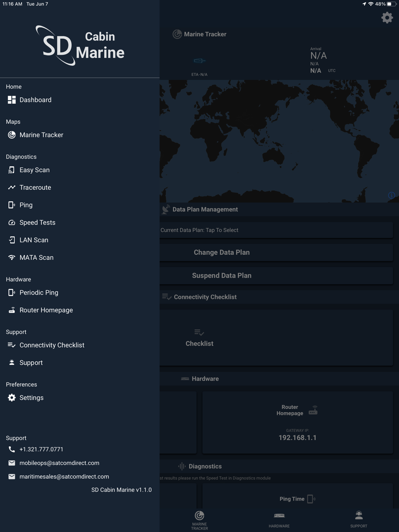Email mobileops@satcomdirect.com
The width and height of the screenshot is (399, 532).
(x=59, y=463)
